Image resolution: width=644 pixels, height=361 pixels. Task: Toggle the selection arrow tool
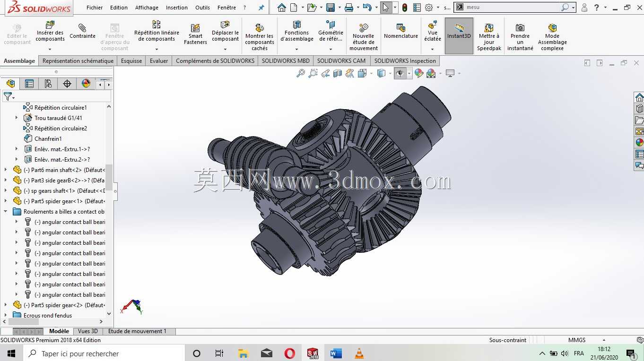tap(386, 8)
